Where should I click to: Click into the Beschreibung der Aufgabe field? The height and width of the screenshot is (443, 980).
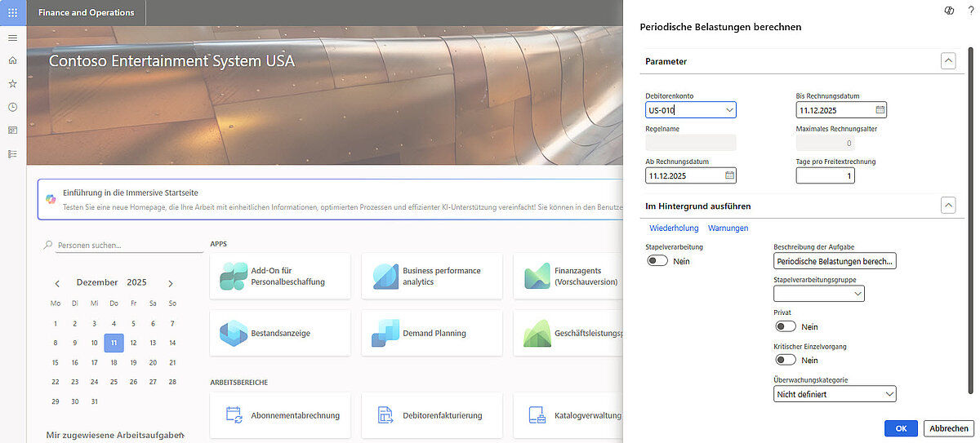coord(835,261)
